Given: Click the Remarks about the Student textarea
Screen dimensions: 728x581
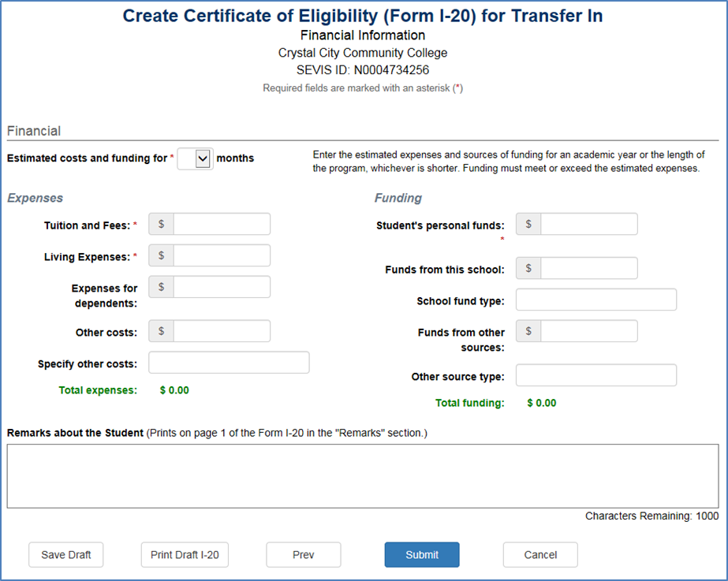Looking at the screenshot, I should tap(363, 476).
